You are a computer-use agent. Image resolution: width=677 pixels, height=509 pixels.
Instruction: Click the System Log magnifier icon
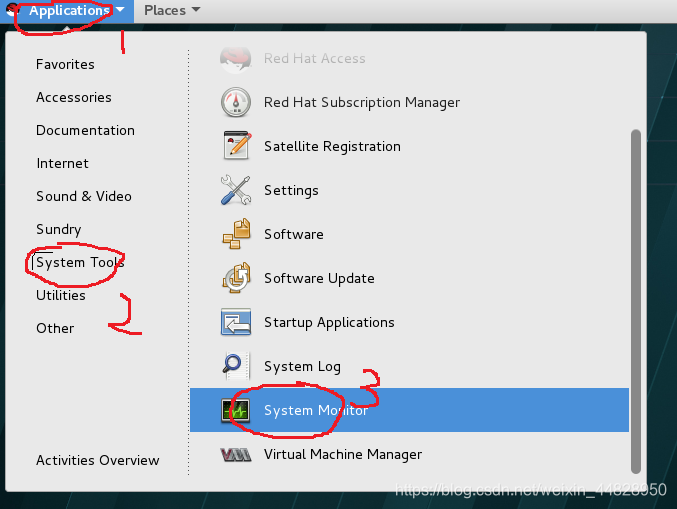point(236,366)
